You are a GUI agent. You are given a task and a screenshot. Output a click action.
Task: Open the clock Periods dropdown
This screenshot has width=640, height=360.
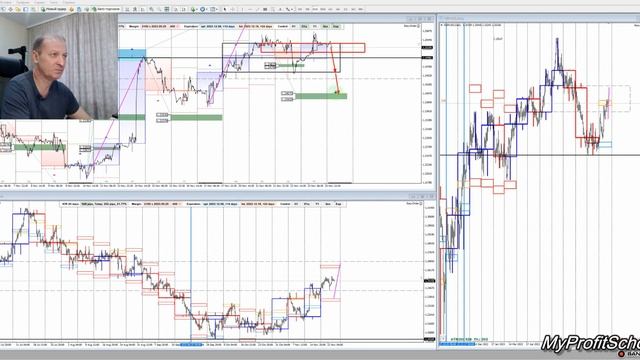point(203,9)
